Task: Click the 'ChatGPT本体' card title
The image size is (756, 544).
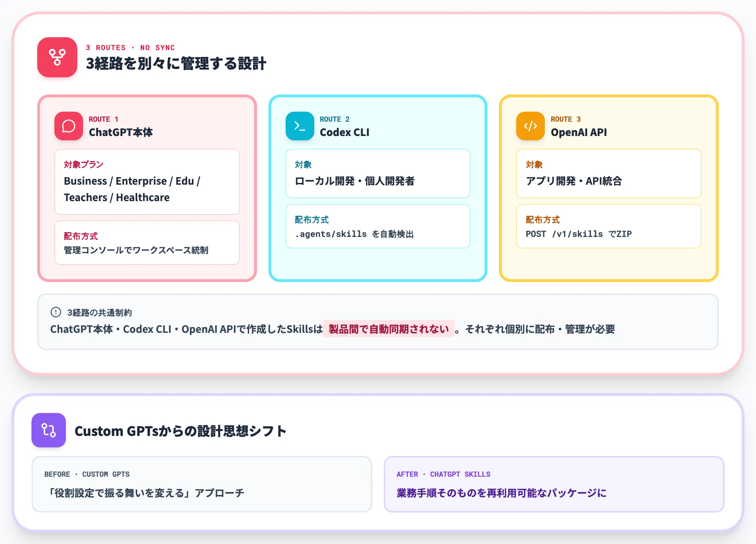Action: click(121, 132)
